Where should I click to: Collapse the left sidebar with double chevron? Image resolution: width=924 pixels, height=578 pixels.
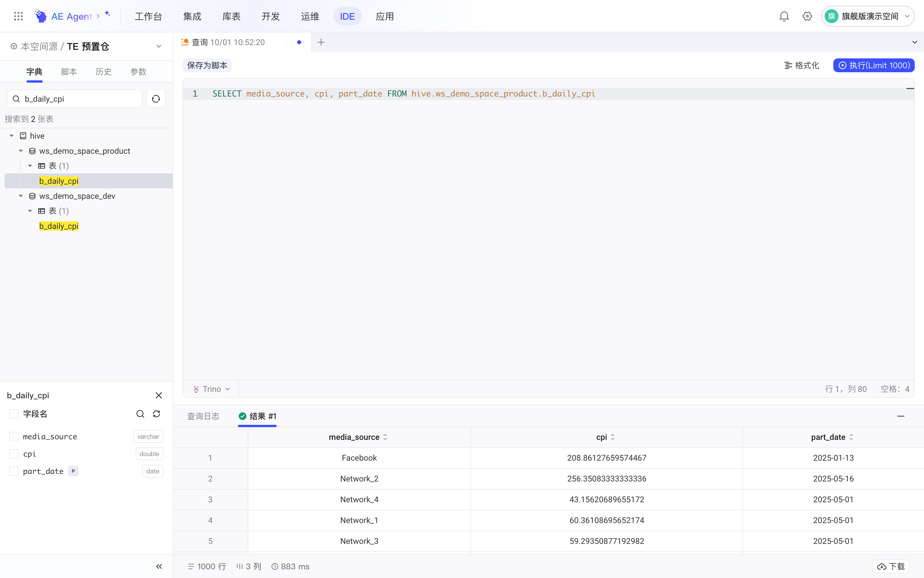point(159,566)
